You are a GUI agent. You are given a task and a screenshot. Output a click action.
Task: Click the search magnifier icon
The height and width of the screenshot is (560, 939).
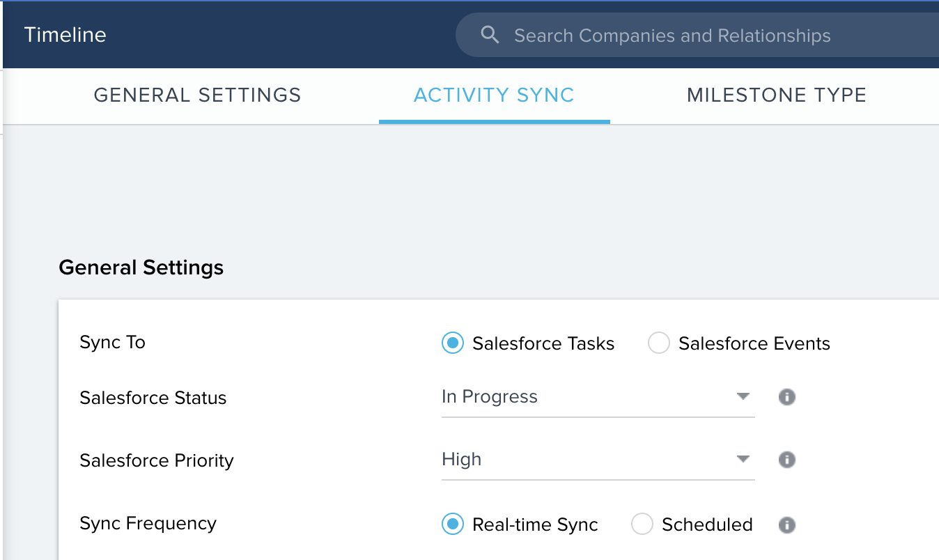(x=490, y=36)
